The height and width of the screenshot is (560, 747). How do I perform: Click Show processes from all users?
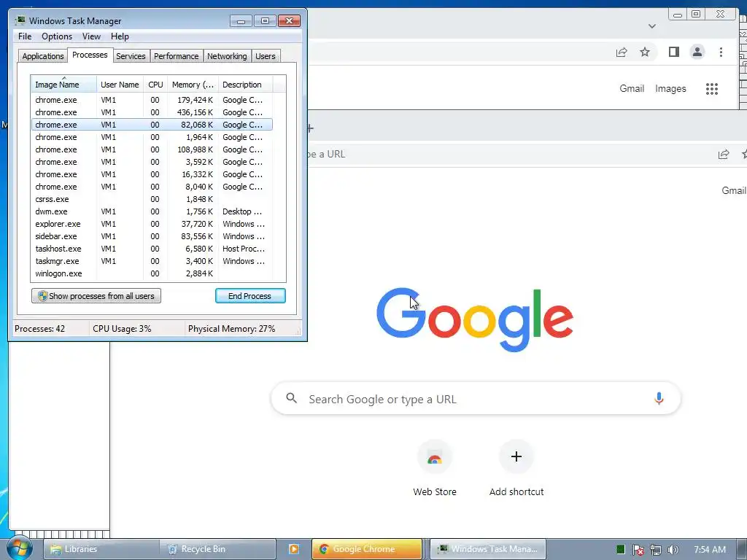click(x=96, y=296)
